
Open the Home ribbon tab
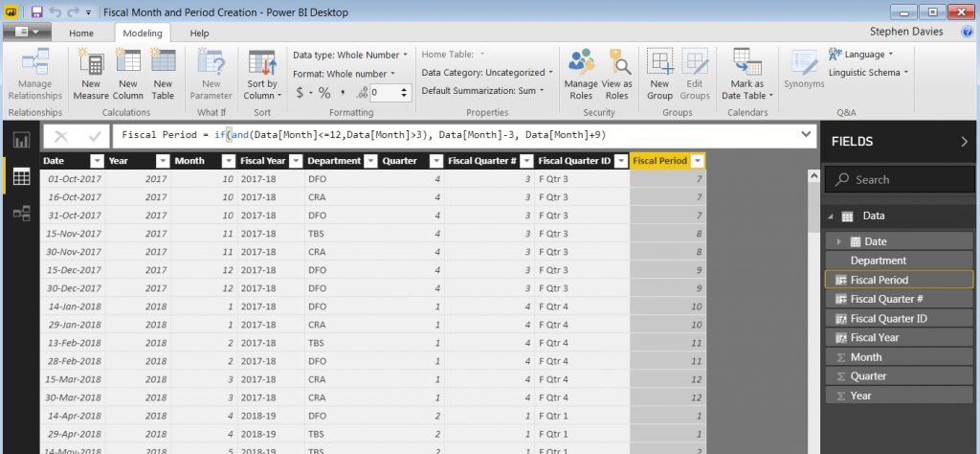81,33
